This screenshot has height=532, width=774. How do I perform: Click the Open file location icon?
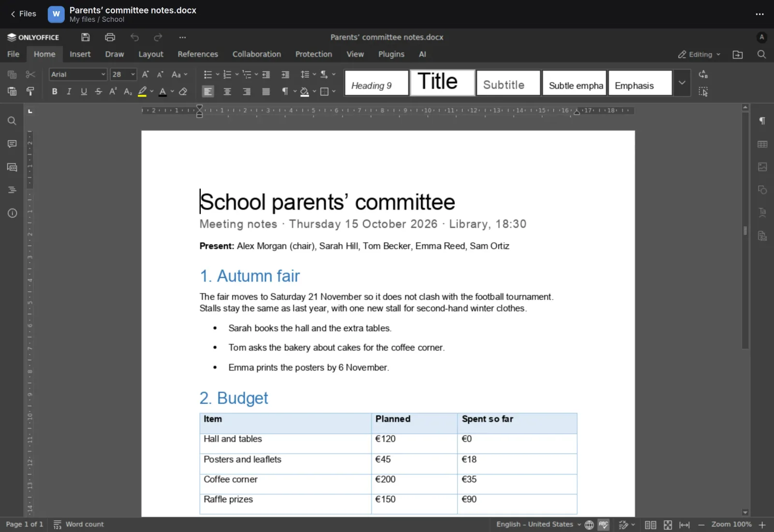[738, 55]
